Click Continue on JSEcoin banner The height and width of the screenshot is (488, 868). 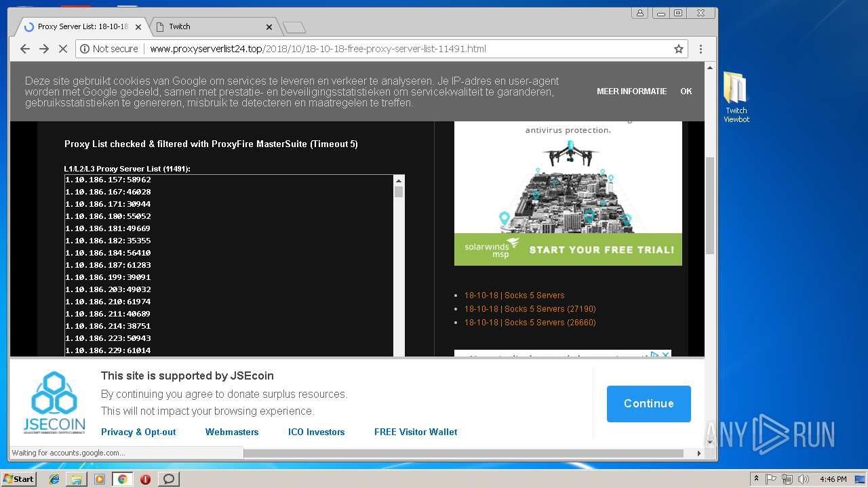pos(649,403)
